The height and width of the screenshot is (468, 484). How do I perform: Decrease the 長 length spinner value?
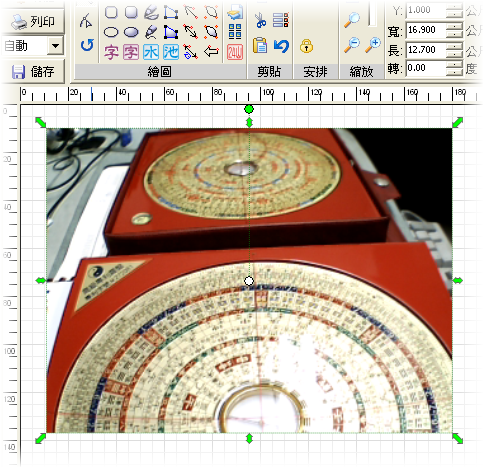(454, 53)
